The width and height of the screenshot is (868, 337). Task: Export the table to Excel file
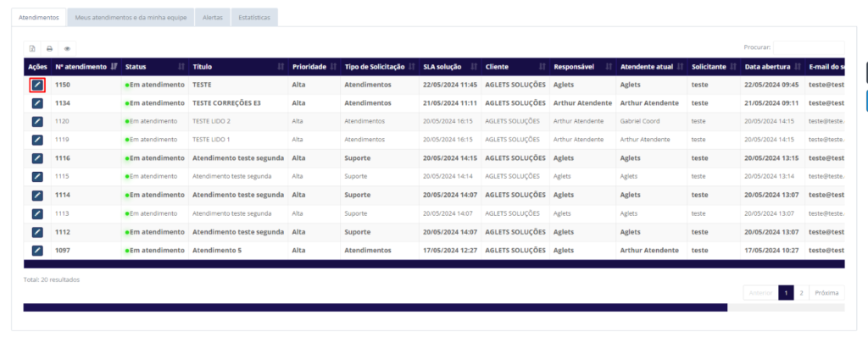pyautogui.click(x=32, y=49)
